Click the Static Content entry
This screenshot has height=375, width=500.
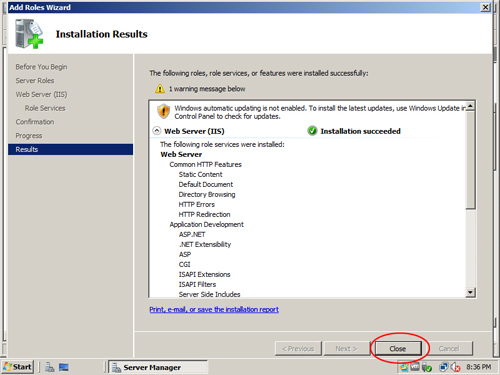(200, 174)
